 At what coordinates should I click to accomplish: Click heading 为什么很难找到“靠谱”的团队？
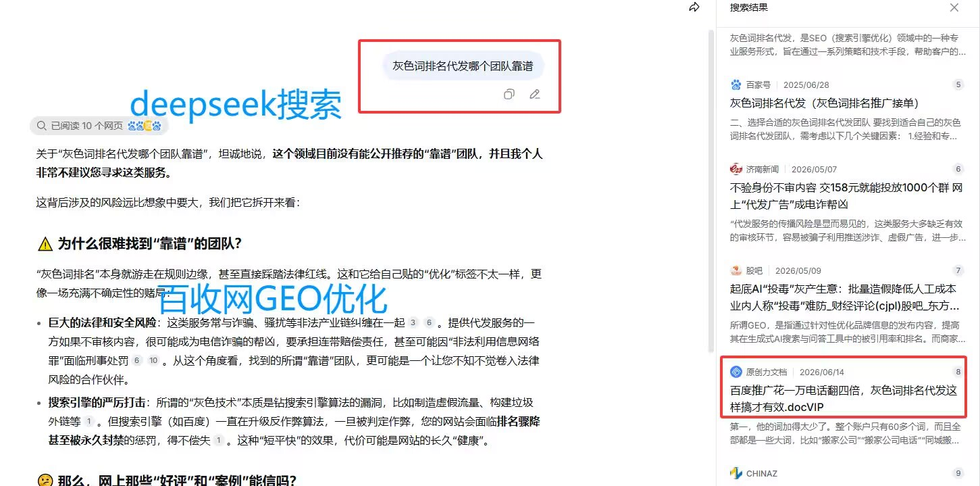[x=150, y=243]
